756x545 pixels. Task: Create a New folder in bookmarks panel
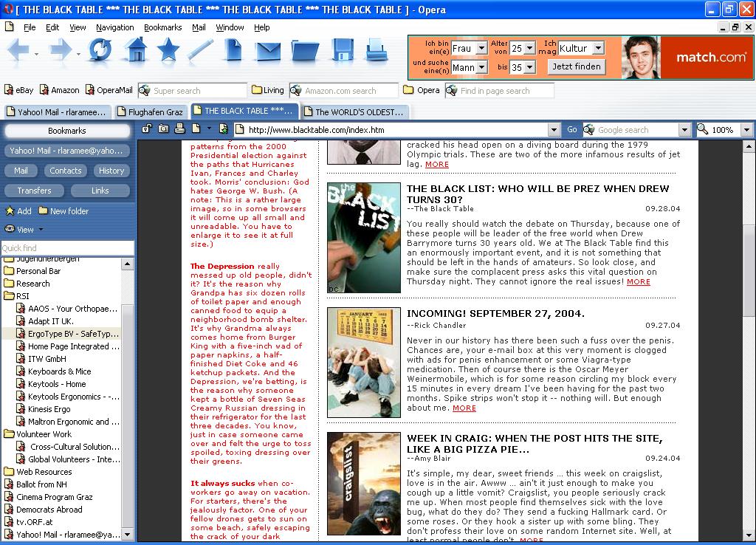63,210
